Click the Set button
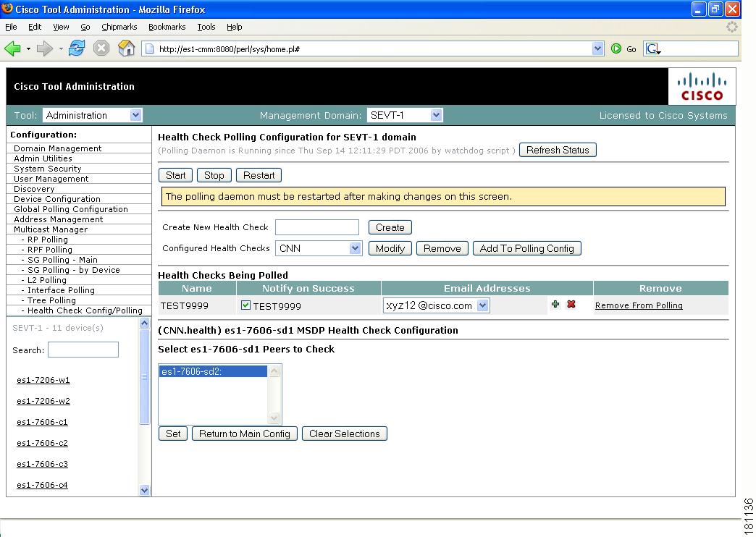The height and width of the screenshot is (537, 756). (173, 434)
